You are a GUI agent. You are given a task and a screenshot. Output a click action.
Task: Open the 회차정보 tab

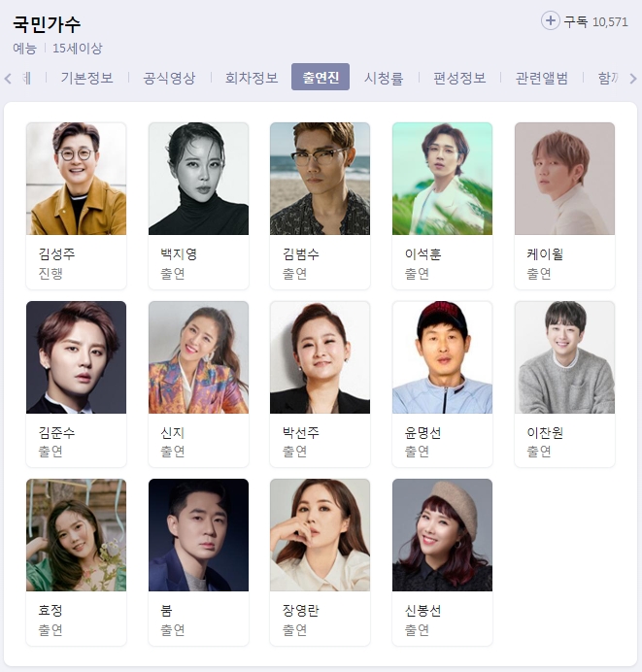pos(252,78)
